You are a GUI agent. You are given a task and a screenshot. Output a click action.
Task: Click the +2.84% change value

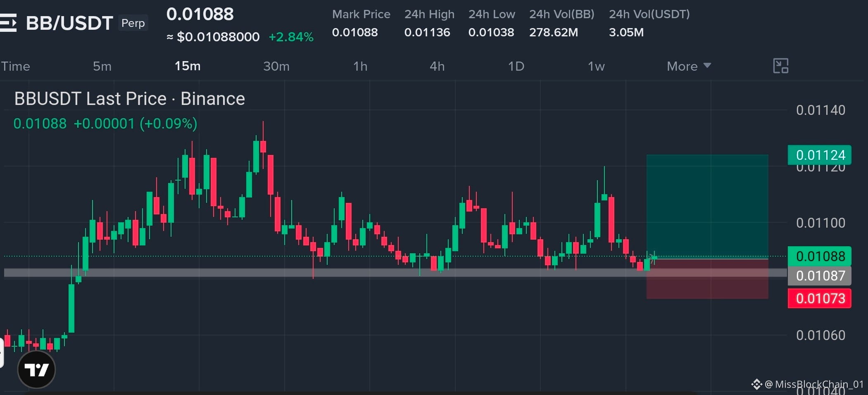pos(291,37)
